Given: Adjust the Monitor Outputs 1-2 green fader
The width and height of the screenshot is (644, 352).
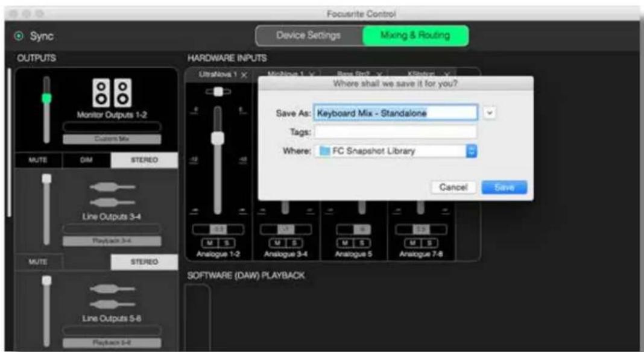Looking at the screenshot, I should click(47, 98).
